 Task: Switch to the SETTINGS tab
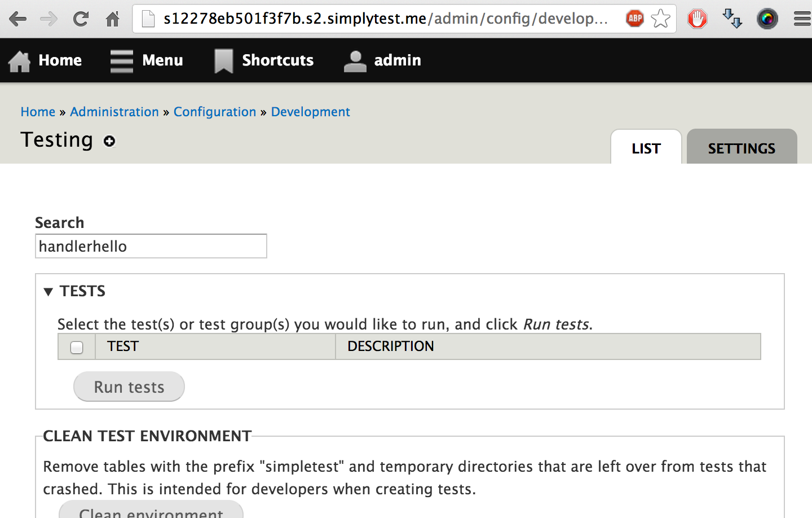click(x=742, y=148)
